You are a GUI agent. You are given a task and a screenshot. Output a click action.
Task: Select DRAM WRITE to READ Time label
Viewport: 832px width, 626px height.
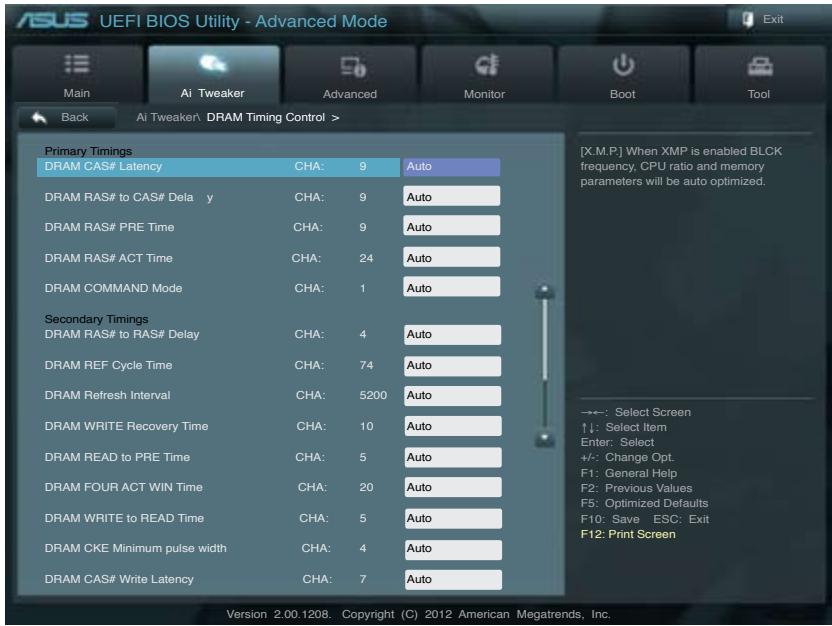coord(124,518)
